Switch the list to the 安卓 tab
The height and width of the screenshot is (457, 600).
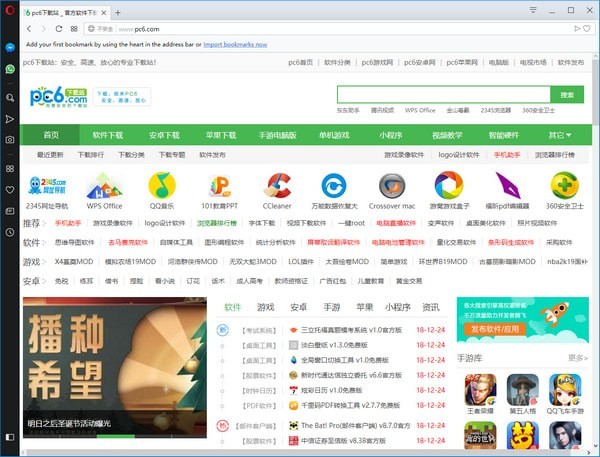coord(298,307)
